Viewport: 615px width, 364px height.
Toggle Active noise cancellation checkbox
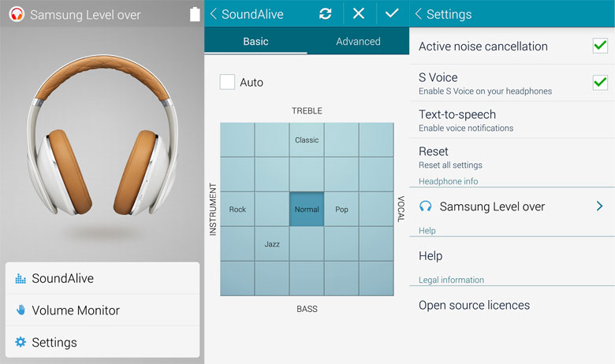click(600, 46)
